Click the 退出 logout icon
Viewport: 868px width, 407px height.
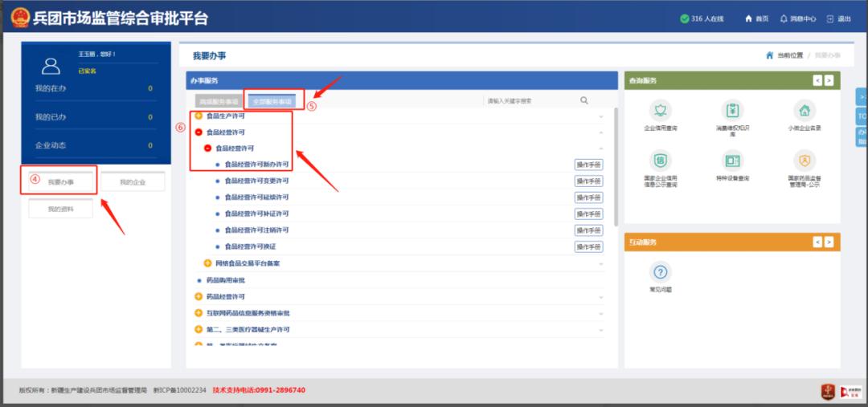point(830,18)
